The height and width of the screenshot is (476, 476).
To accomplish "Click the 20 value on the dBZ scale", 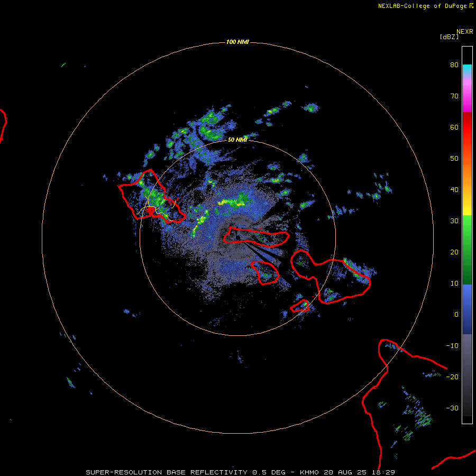I will 454,252.
